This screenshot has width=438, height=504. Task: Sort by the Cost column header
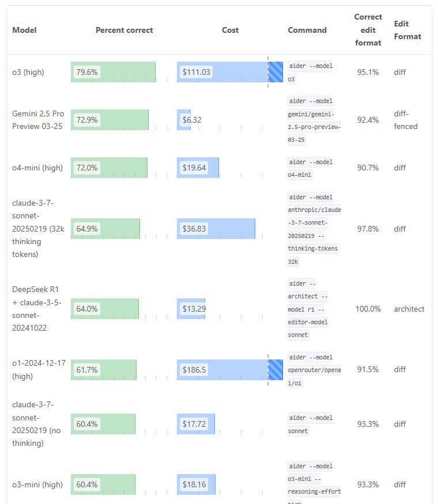(230, 30)
